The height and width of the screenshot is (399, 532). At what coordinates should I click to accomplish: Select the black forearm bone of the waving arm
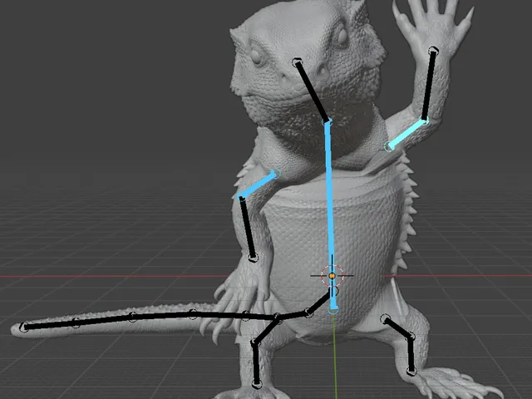point(429,84)
